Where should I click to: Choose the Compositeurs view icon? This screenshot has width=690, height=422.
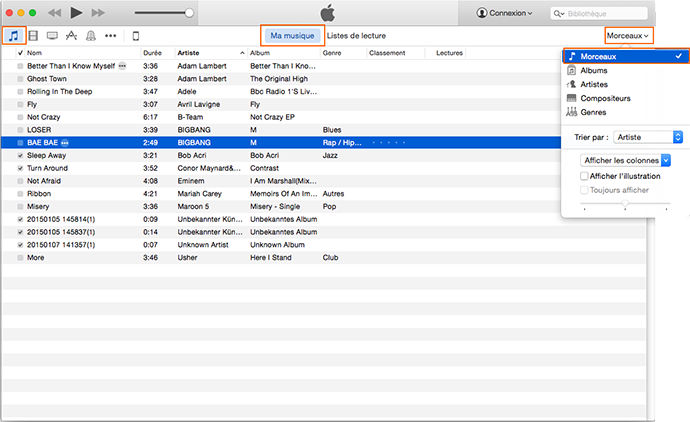(571, 98)
